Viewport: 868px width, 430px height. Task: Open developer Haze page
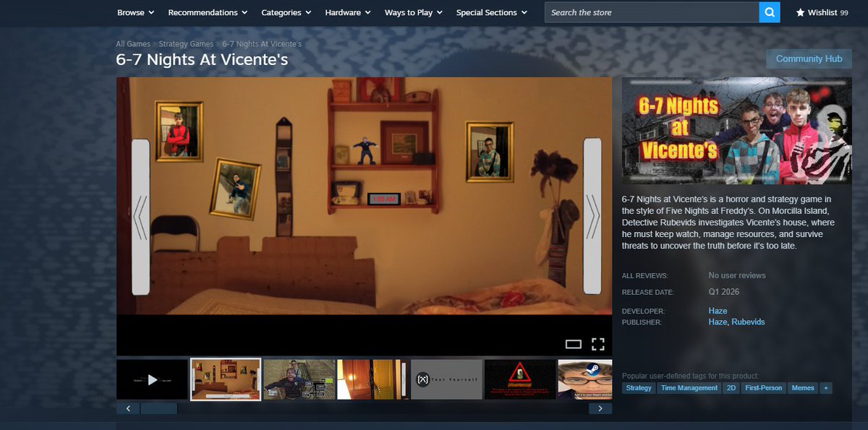point(718,311)
